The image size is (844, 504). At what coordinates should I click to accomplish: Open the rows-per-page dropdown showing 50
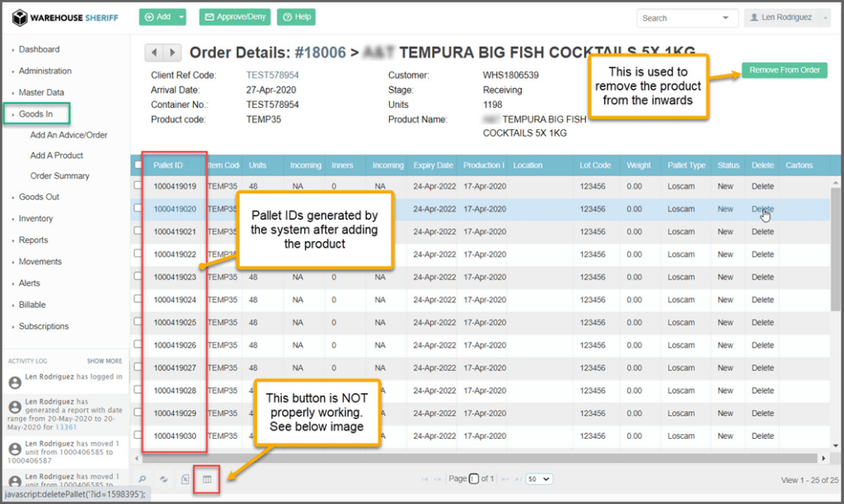point(539,478)
